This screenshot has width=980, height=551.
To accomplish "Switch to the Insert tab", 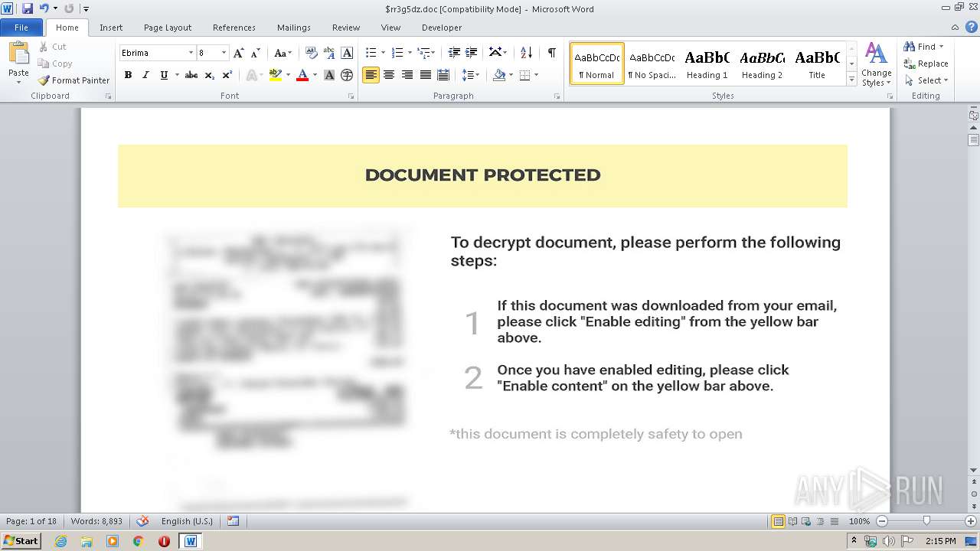I will (x=111, y=28).
